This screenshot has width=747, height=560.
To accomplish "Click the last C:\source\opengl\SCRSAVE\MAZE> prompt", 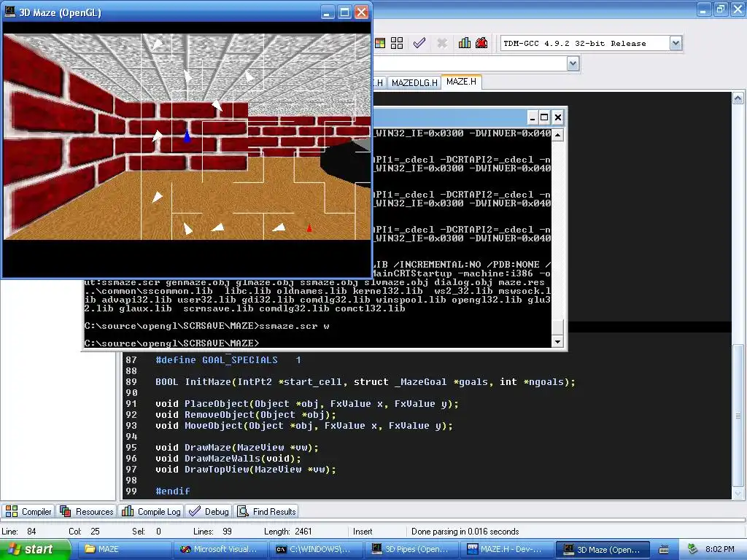I will click(171, 343).
